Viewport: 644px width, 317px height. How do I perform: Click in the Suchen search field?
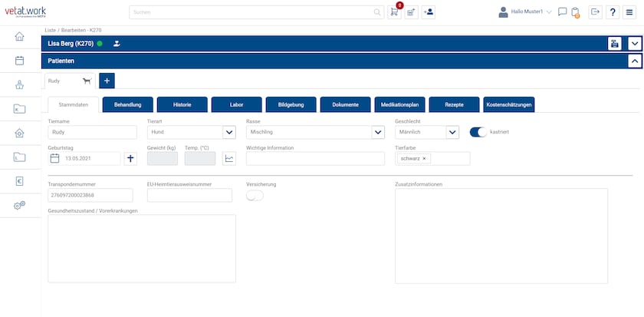click(256, 12)
